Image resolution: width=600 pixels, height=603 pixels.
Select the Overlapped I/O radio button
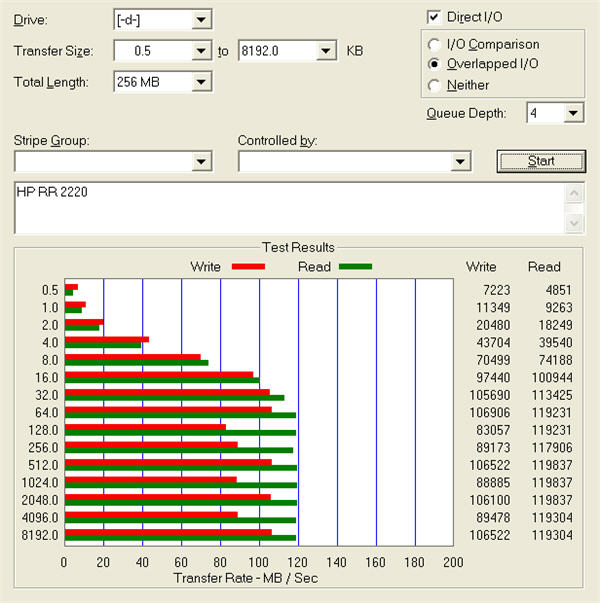(x=434, y=64)
